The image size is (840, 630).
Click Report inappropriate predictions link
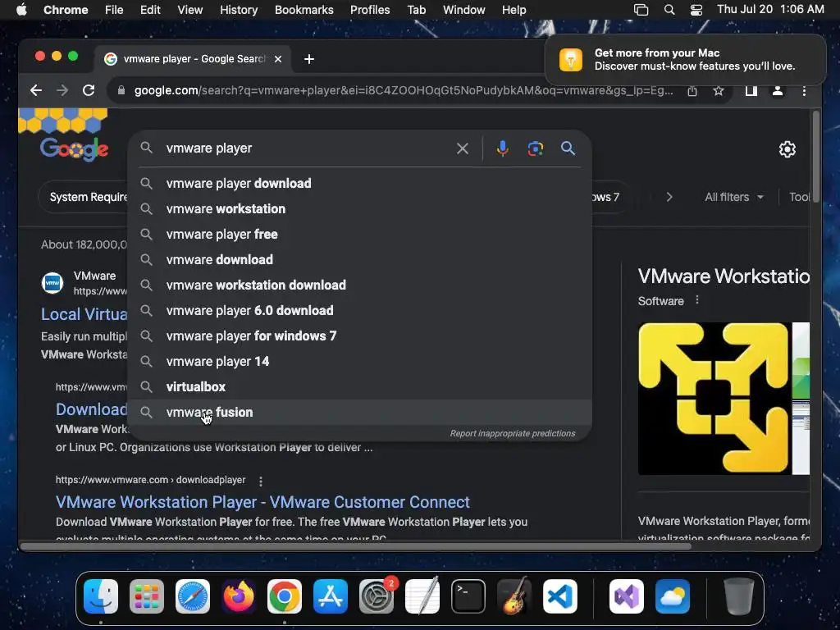(x=513, y=433)
